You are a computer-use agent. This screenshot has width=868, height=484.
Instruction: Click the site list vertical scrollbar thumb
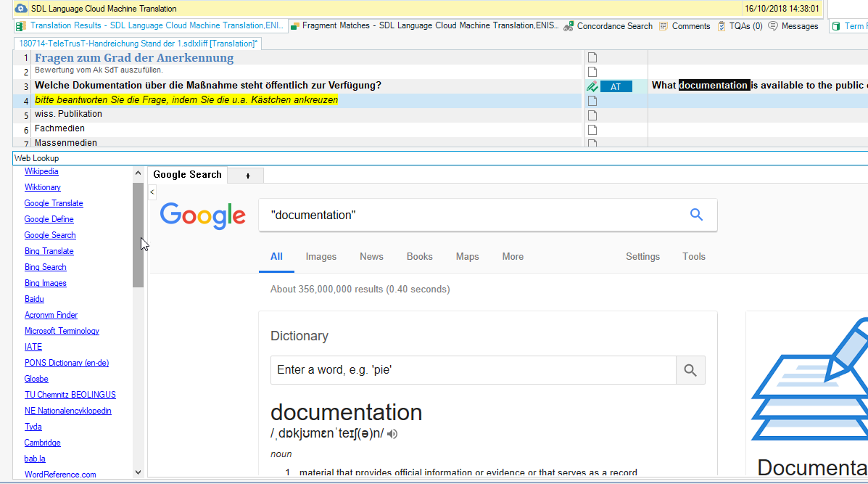[138, 235]
